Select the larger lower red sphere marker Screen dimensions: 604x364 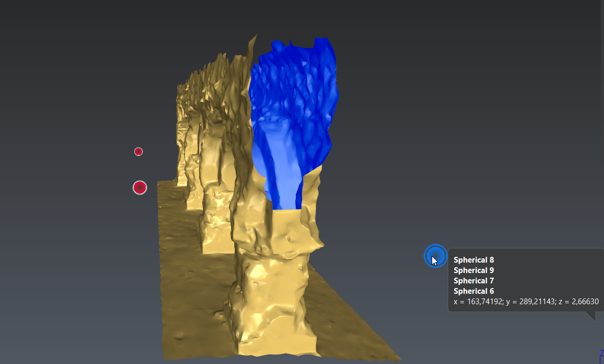pos(140,188)
